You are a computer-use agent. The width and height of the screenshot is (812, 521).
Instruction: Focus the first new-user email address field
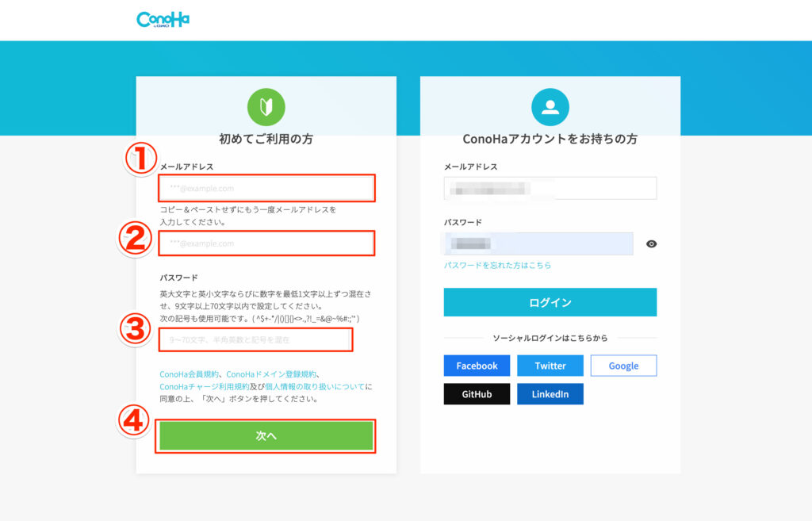tap(266, 188)
